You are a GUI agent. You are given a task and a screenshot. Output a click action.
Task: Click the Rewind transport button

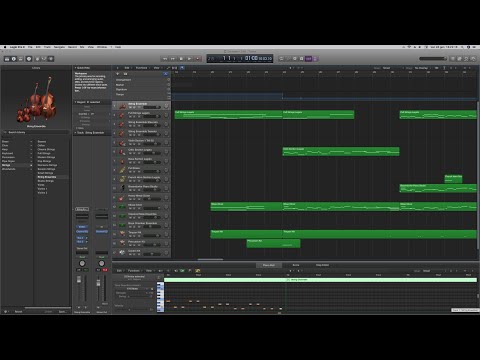165,59
